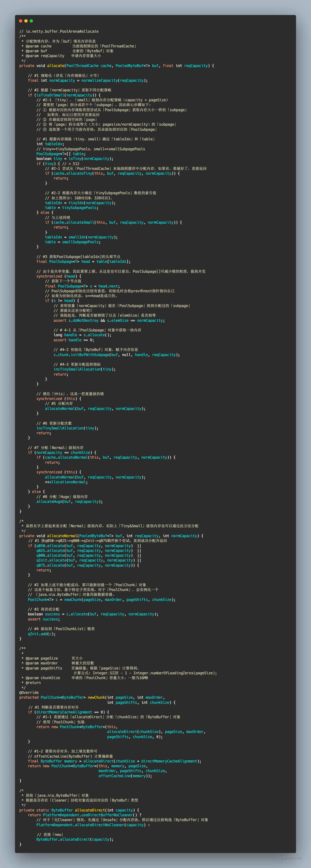311x868 pixels.
Task: Click 'final ByteBuffer memory = allocateDirect' line
Action: [x=114, y=761]
